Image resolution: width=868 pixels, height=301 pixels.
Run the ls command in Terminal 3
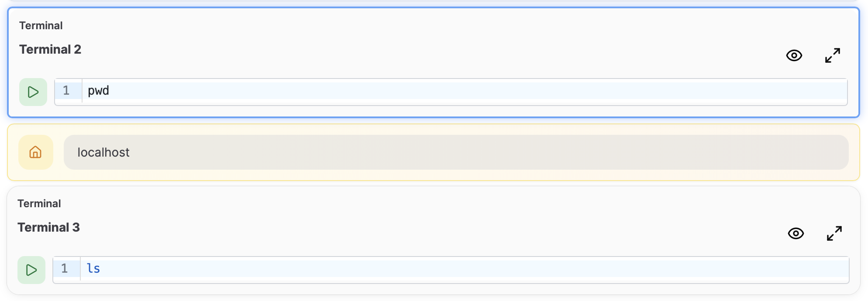click(31, 270)
